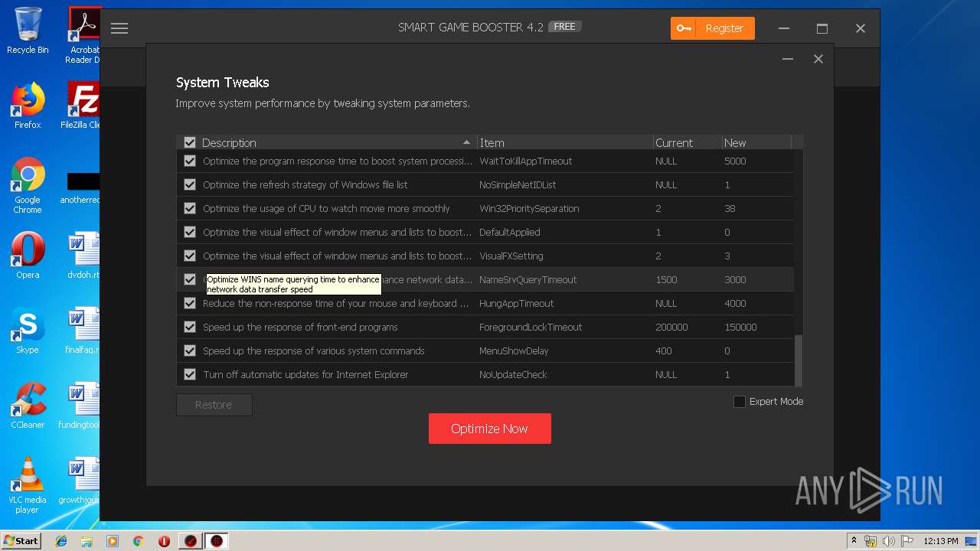Viewport: 980px width, 551px height.
Task: Minimize the System Tweaks dialog
Action: click(788, 59)
